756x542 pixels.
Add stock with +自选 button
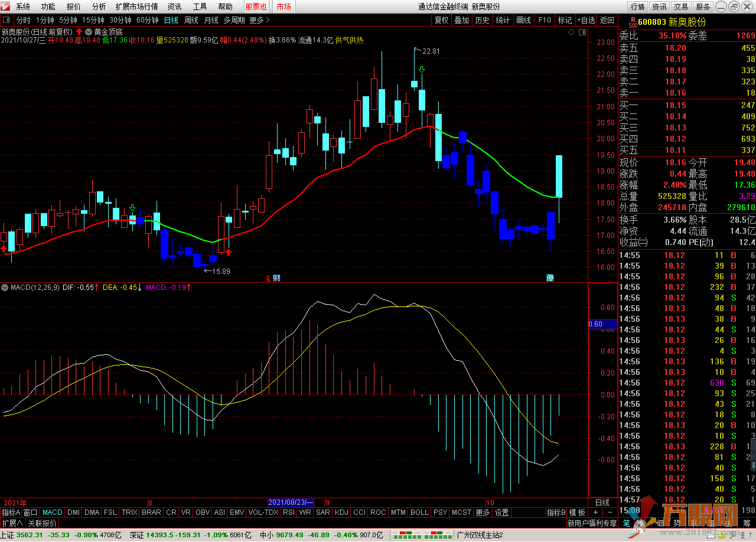tap(586, 20)
